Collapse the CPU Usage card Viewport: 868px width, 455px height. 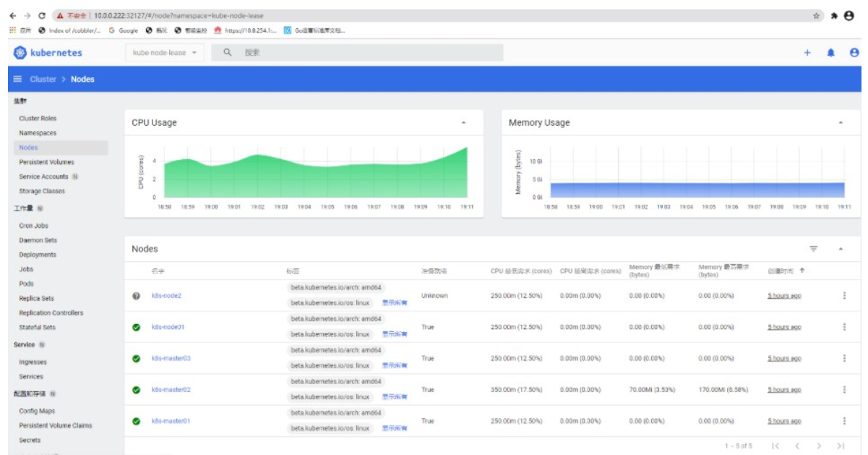[463, 123]
